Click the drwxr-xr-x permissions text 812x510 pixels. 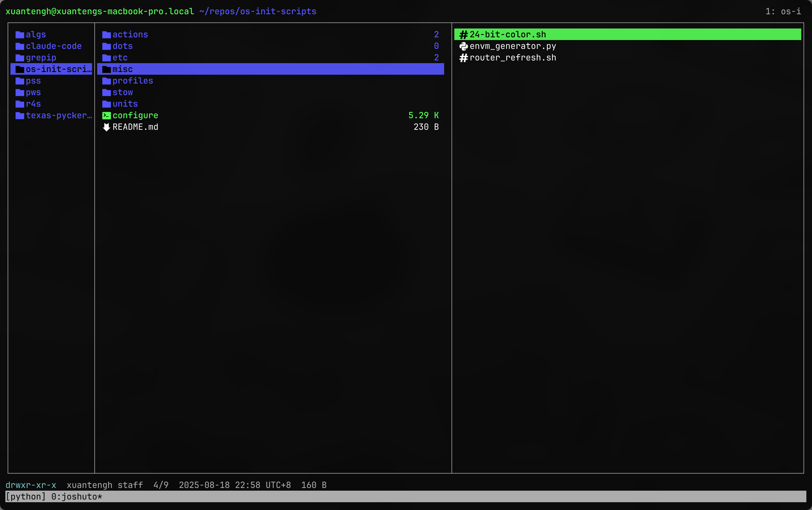pos(31,485)
